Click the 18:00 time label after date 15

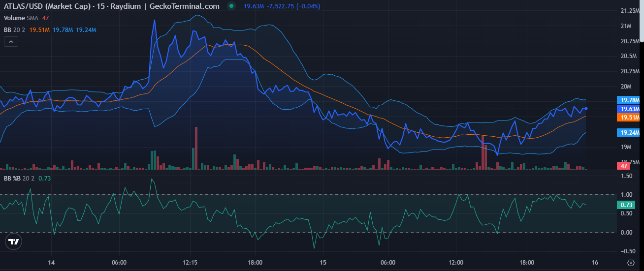(527, 262)
